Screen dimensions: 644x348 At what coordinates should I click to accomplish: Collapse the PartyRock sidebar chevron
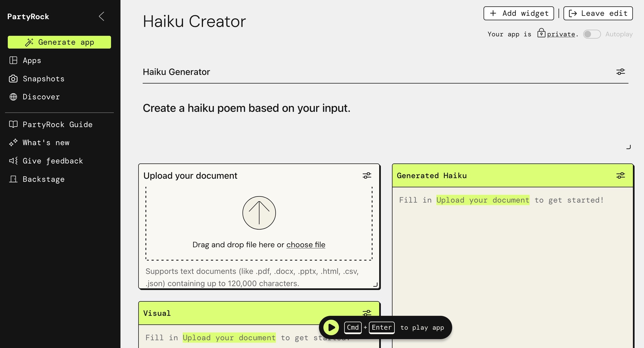102,16
